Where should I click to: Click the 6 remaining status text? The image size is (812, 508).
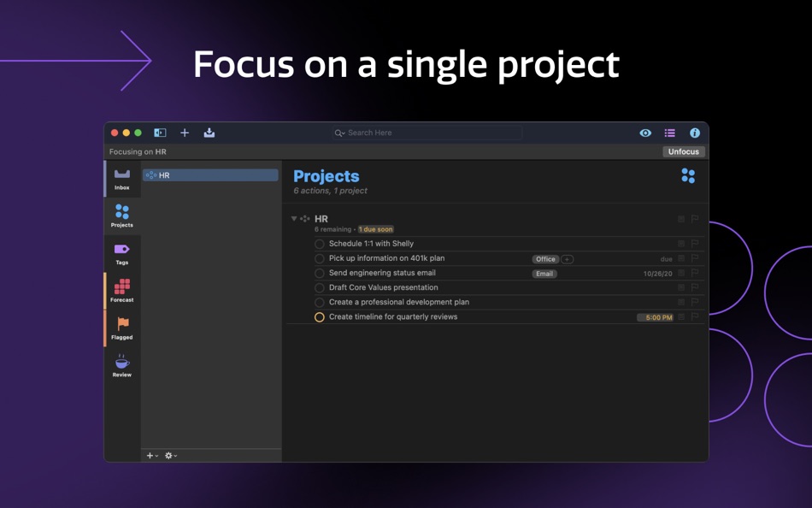(x=332, y=229)
